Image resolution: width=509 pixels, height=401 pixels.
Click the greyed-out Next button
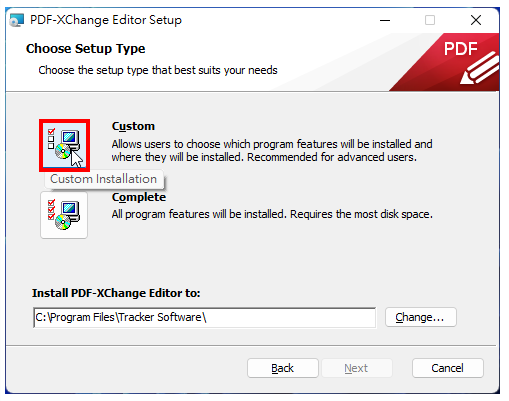tap(356, 368)
